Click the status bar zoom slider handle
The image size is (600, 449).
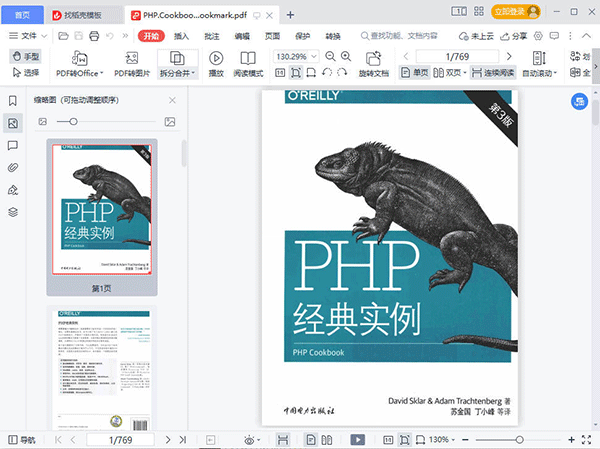click(x=519, y=439)
